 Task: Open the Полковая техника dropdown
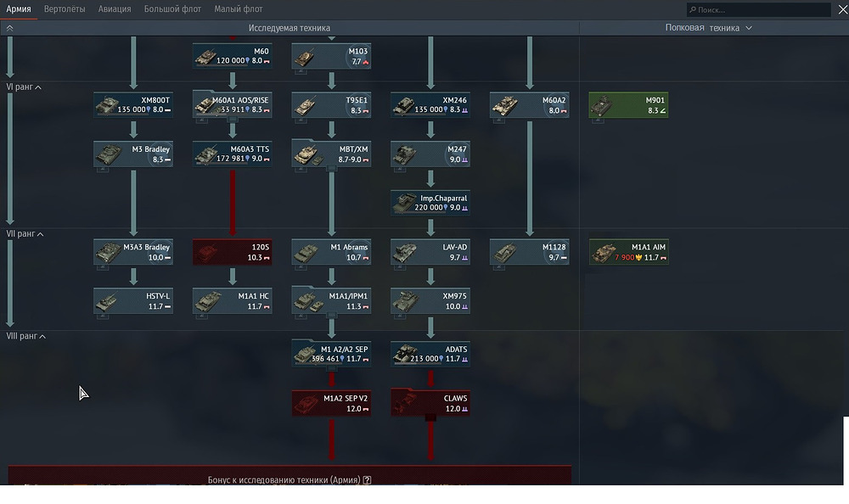click(x=708, y=28)
